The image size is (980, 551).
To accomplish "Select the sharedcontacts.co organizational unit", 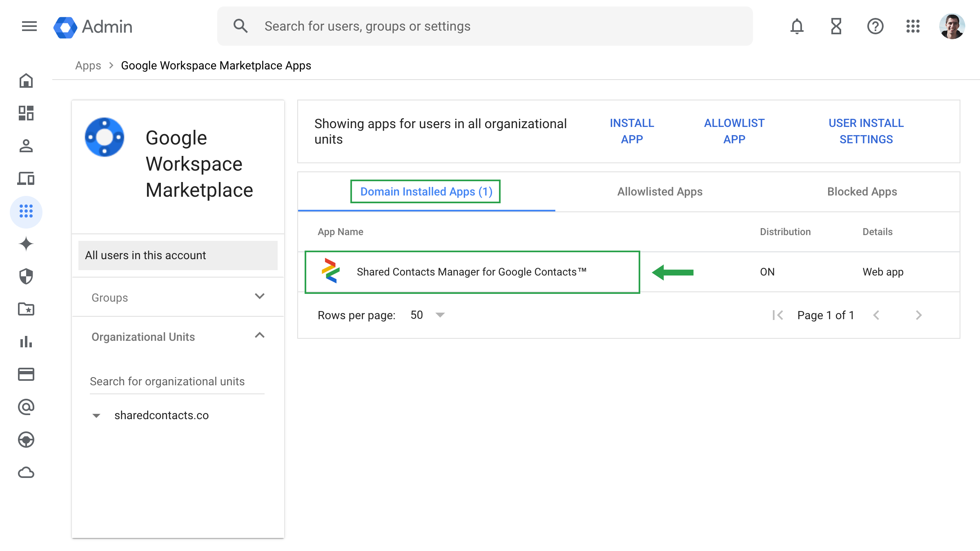I will tap(162, 415).
